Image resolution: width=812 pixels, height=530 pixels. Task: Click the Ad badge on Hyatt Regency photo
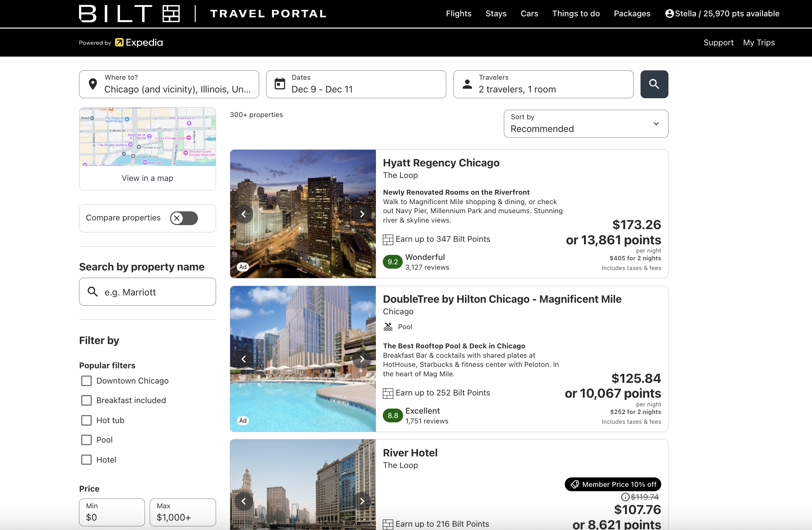coord(243,267)
